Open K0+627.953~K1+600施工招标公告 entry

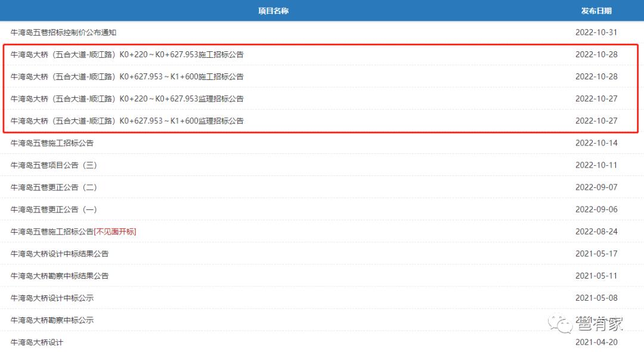pos(127,77)
